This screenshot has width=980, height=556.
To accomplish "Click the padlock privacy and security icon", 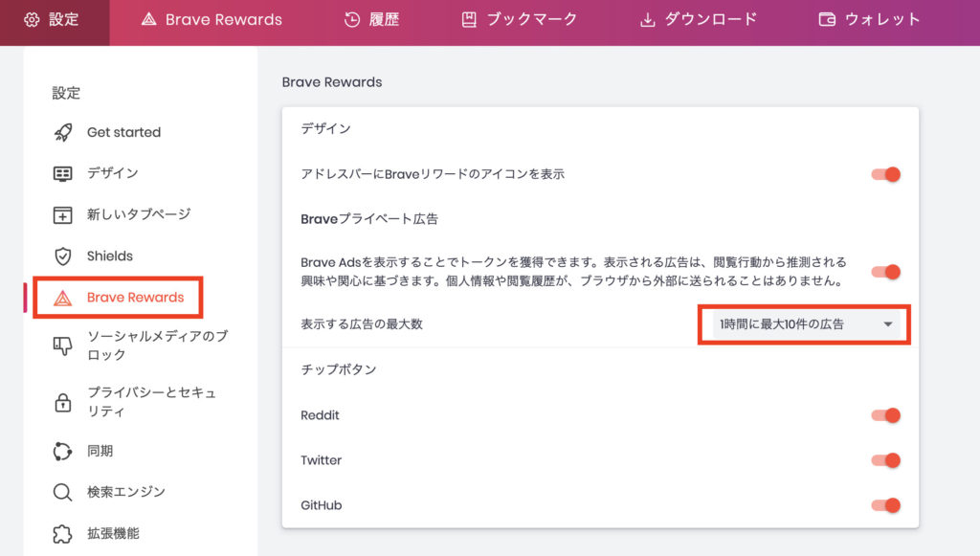I will 62,402.
